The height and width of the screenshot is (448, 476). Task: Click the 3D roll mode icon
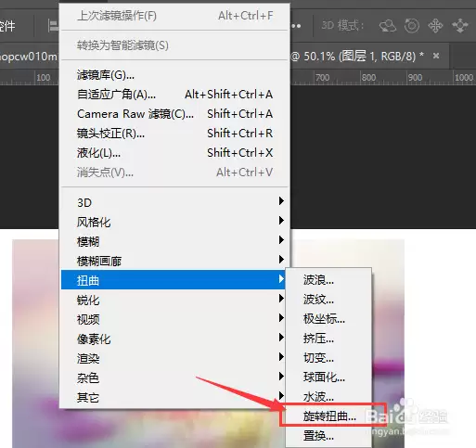point(412,26)
